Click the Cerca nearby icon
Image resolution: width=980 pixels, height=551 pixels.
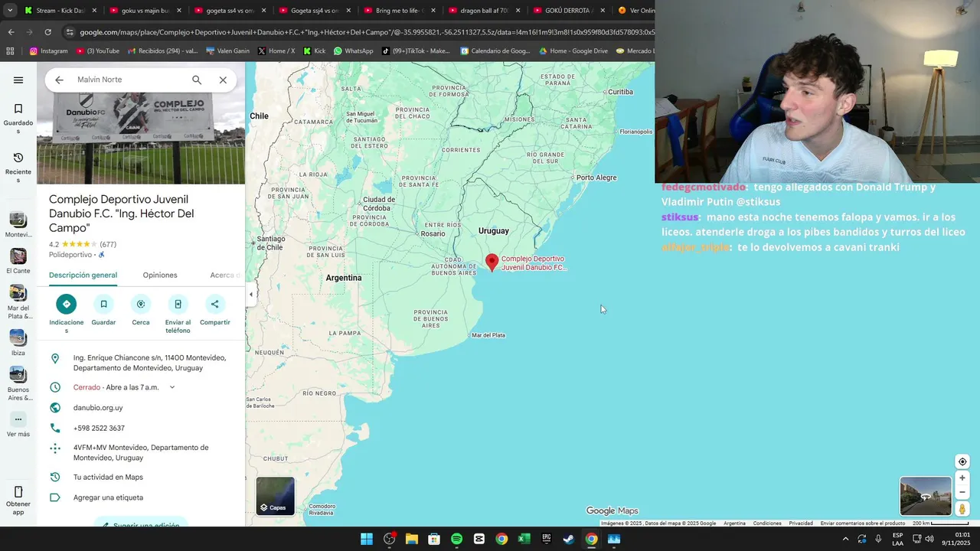pos(141,304)
